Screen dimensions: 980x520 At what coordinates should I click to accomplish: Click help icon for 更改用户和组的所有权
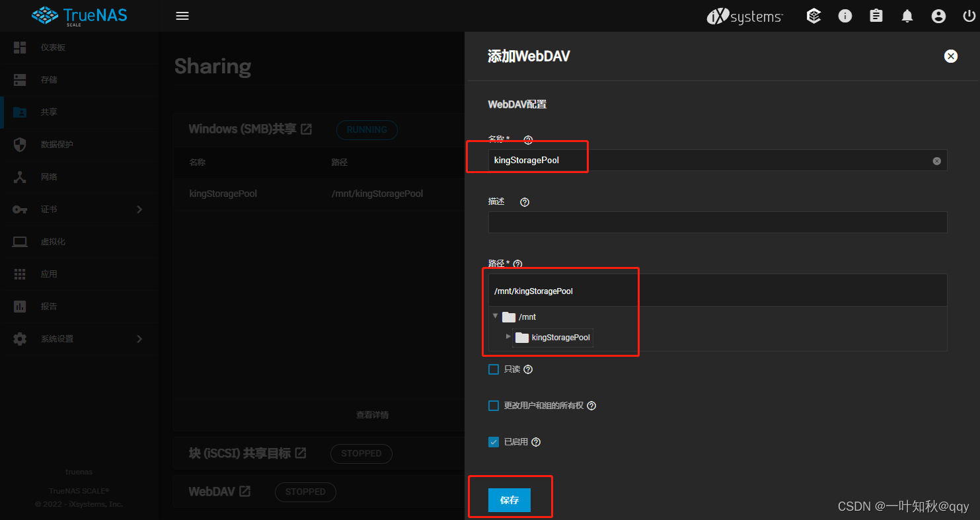[x=591, y=406]
